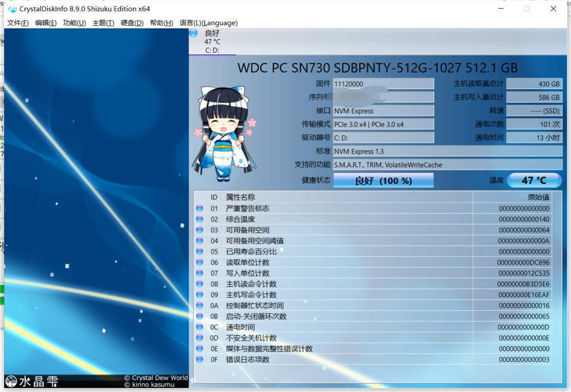Click raw value 00000000E16EAF
The width and height of the screenshot is (571, 392).
[x=523, y=295]
